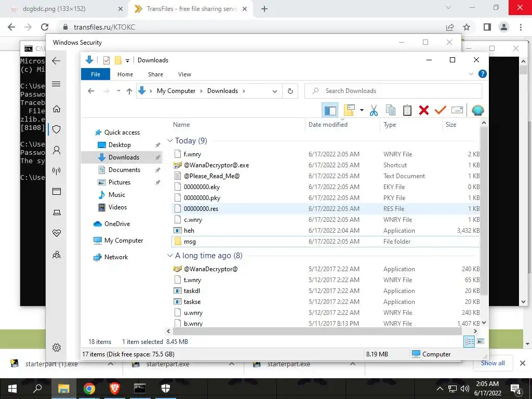Viewport: 532px width, 399px height.
Task: Open the folder options toolbar icon
Action: [350, 110]
